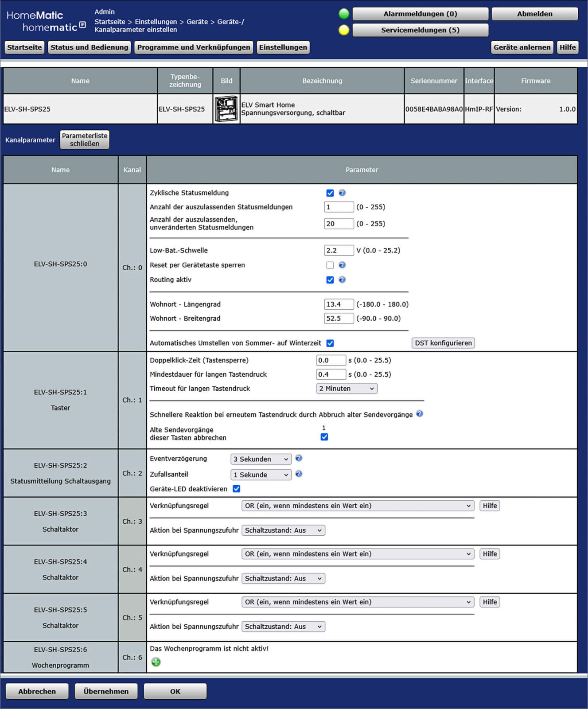
Task: Open Verknüpfungsregel dropdown for channel 3
Action: pos(357,506)
